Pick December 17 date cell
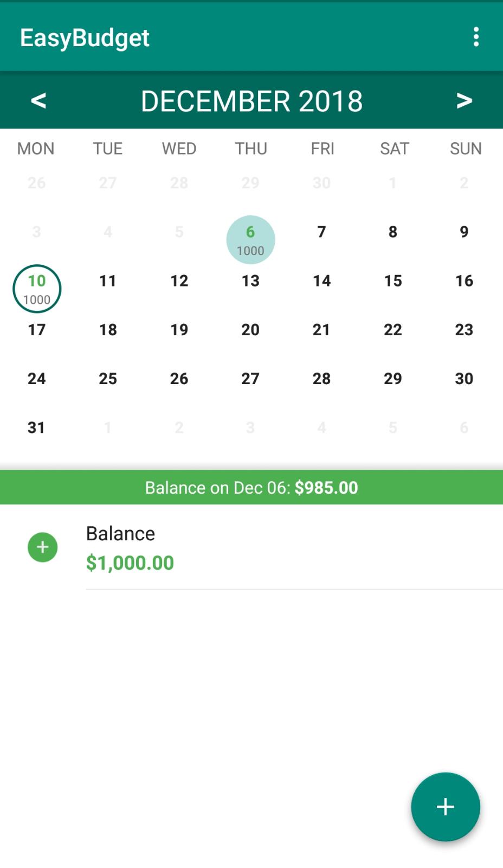The width and height of the screenshot is (503, 868). pyautogui.click(x=36, y=330)
